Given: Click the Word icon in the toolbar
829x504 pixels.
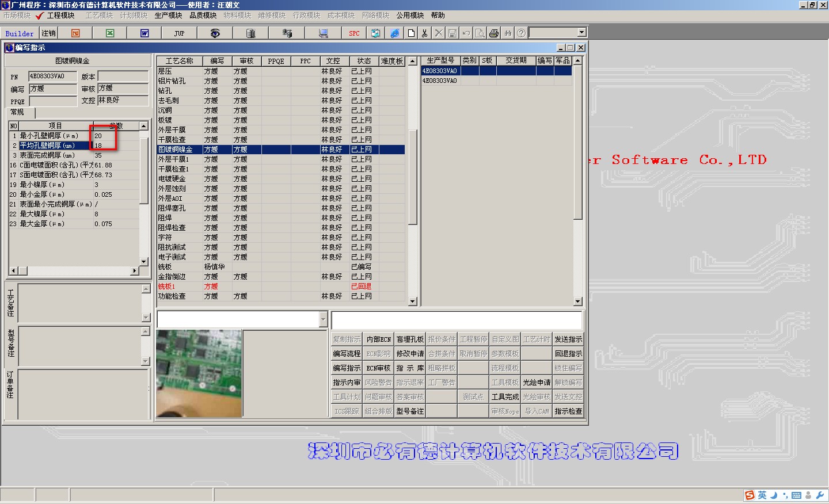Looking at the screenshot, I should [144, 33].
